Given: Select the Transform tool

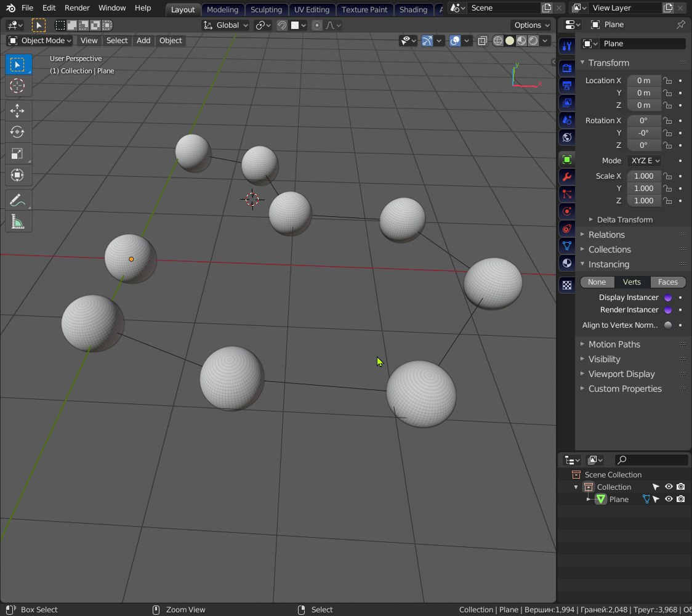Looking at the screenshot, I should pyautogui.click(x=18, y=175).
